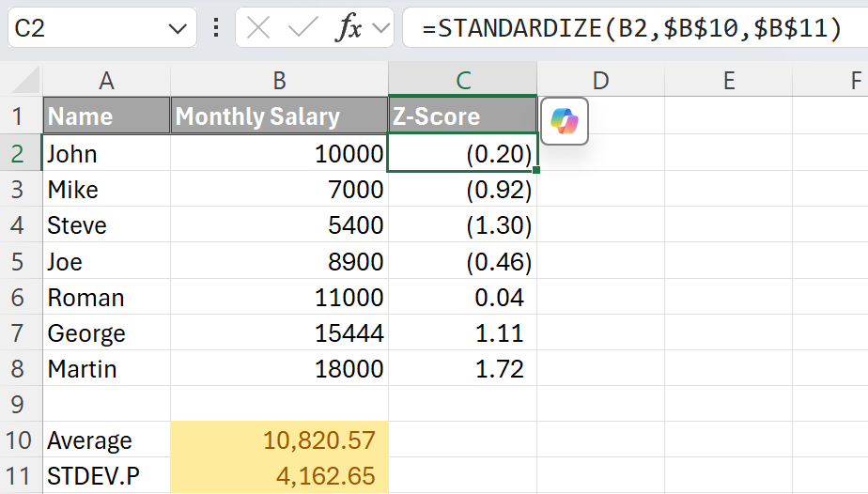This screenshot has height=494, width=868.
Task: Click the 'Name' header cell
Action: (x=106, y=116)
